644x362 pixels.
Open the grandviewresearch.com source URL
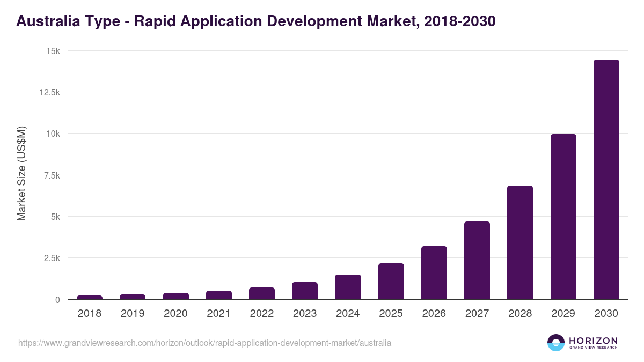click(204, 342)
